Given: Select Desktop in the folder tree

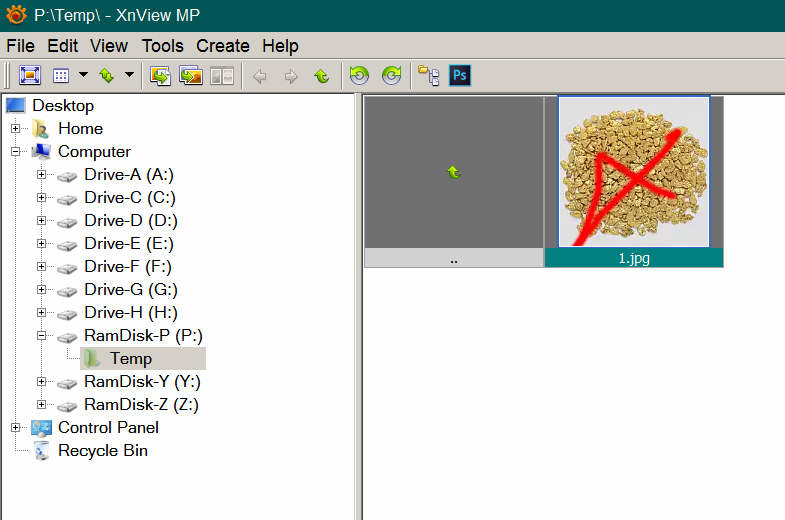Looking at the screenshot, I should coord(63,106).
